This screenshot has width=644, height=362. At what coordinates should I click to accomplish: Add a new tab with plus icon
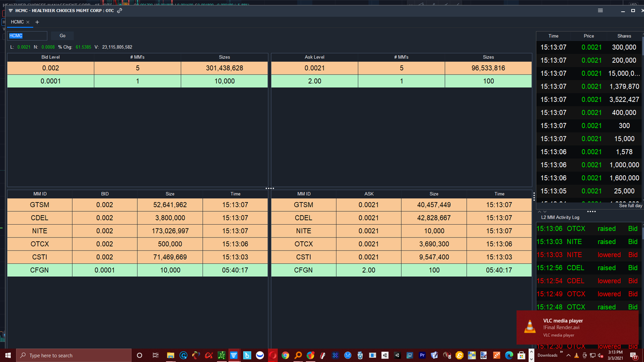37,22
